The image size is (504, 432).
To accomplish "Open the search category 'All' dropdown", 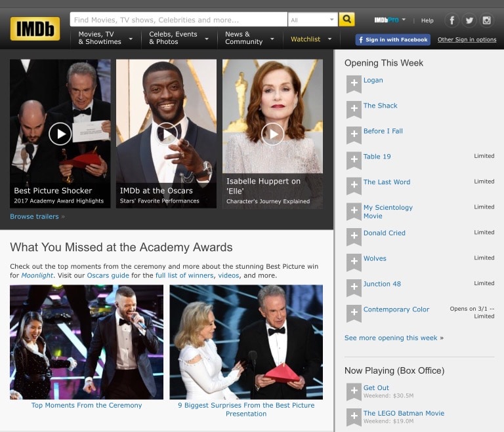I will coord(313,20).
